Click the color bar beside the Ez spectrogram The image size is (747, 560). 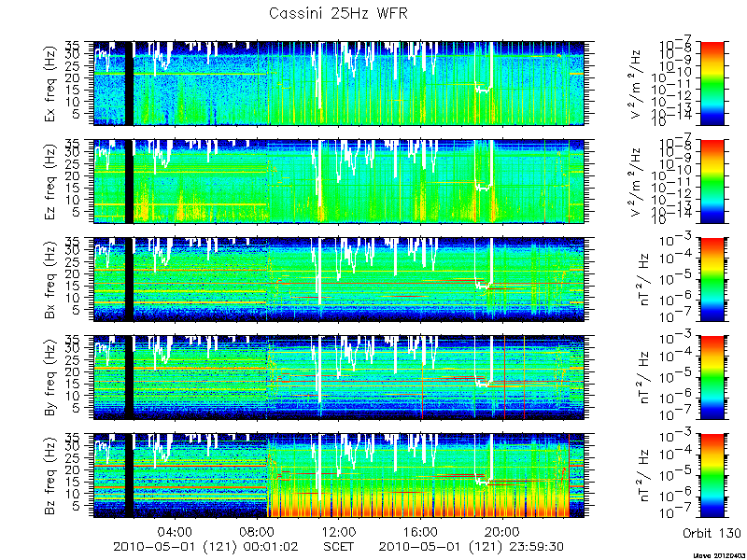pyautogui.click(x=712, y=181)
